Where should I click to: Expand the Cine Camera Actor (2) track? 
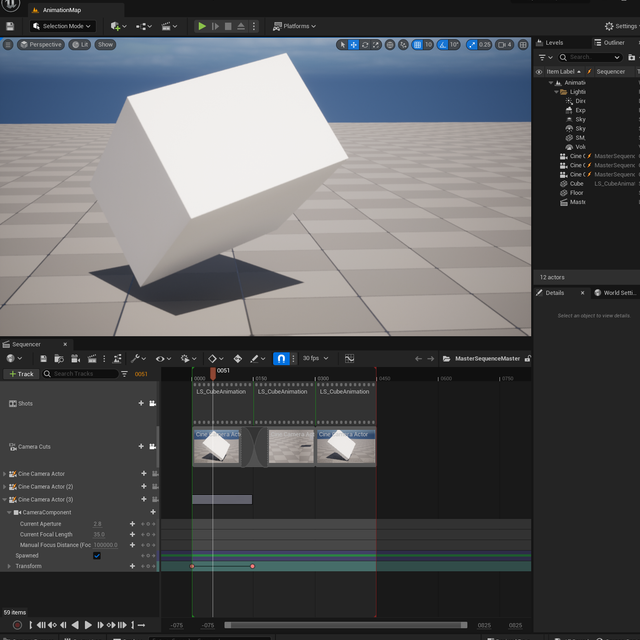click(x=4, y=486)
